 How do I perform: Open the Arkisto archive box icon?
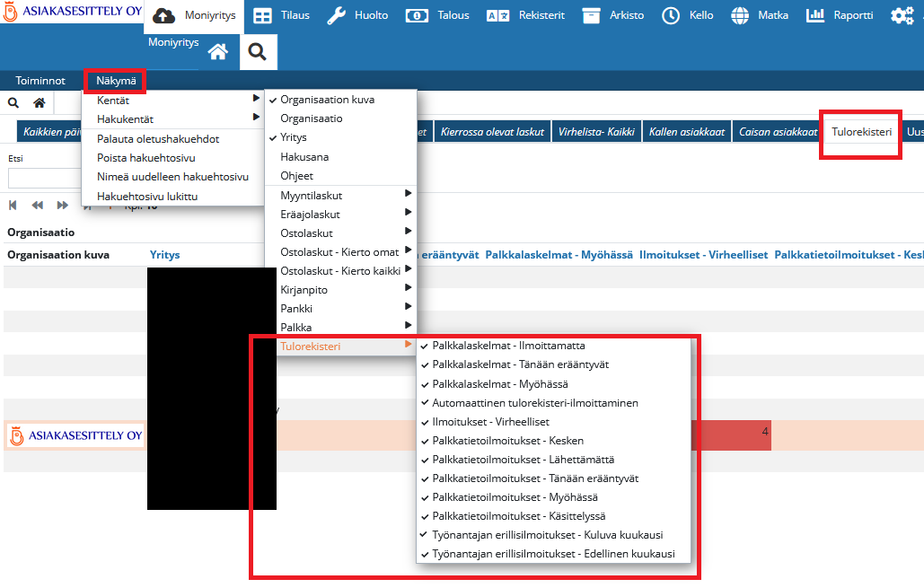click(591, 16)
